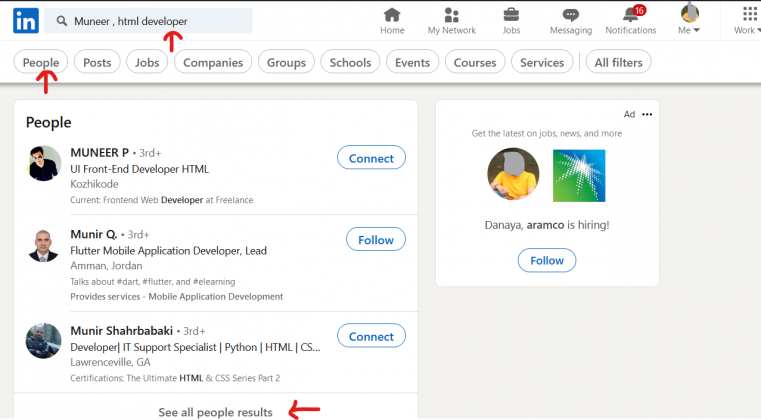Open MUNEER P's profile name

[x=99, y=152]
